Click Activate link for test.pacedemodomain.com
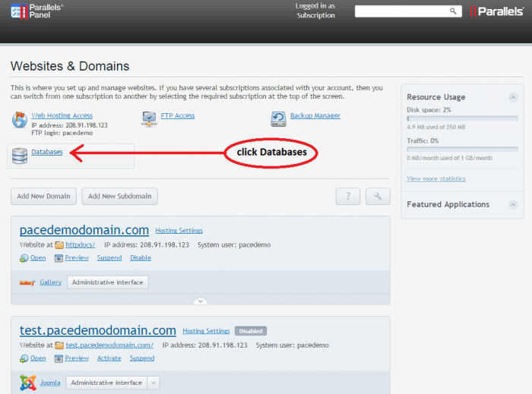The height and width of the screenshot is (394, 532). tap(109, 358)
